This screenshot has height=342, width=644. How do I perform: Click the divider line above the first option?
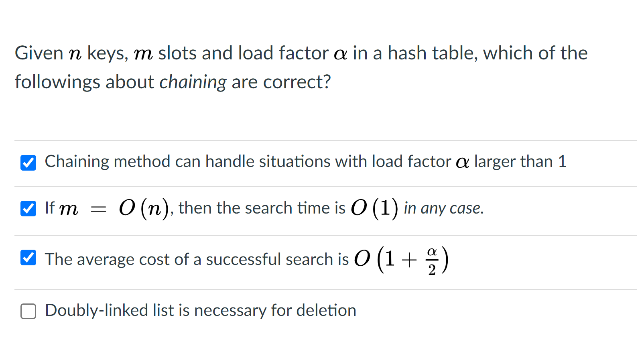pyautogui.click(x=321, y=140)
